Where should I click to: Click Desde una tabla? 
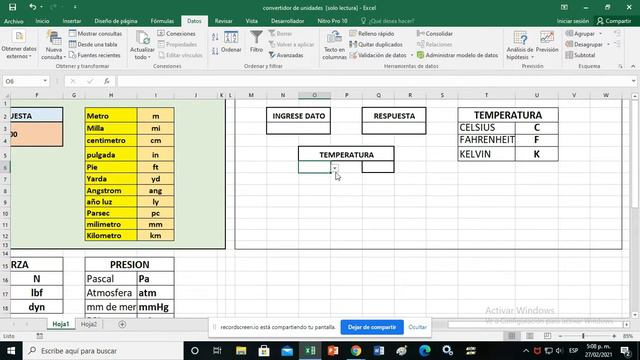pyautogui.click(x=93, y=44)
